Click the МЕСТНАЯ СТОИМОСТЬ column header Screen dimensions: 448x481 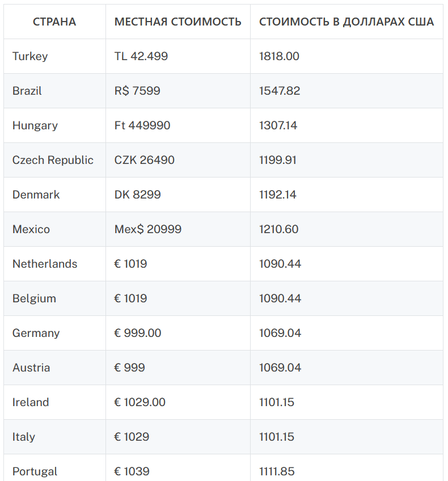[x=177, y=22]
